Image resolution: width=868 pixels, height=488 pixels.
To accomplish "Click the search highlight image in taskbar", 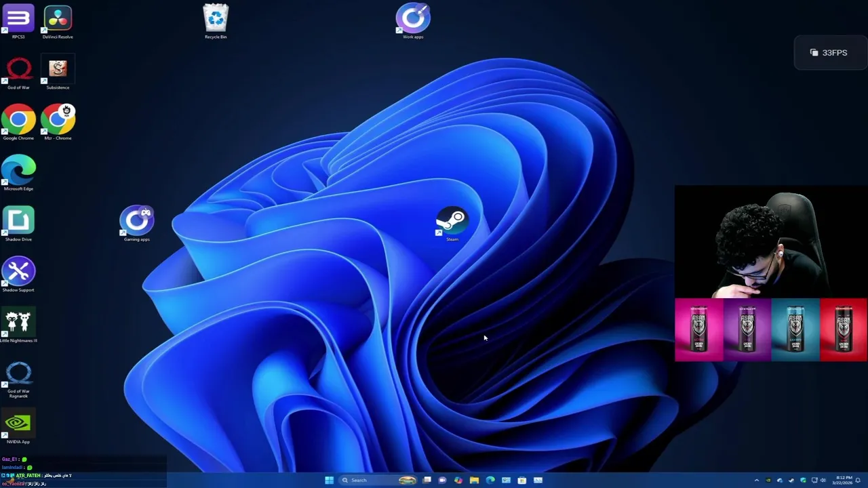I will (x=408, y=480).
